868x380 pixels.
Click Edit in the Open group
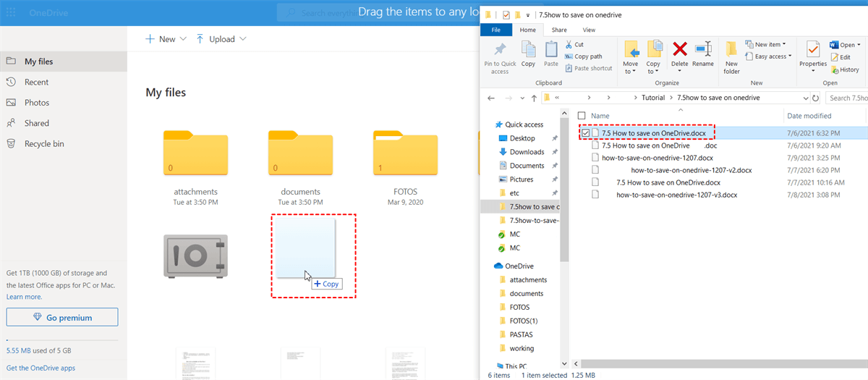tap(841, 57)
